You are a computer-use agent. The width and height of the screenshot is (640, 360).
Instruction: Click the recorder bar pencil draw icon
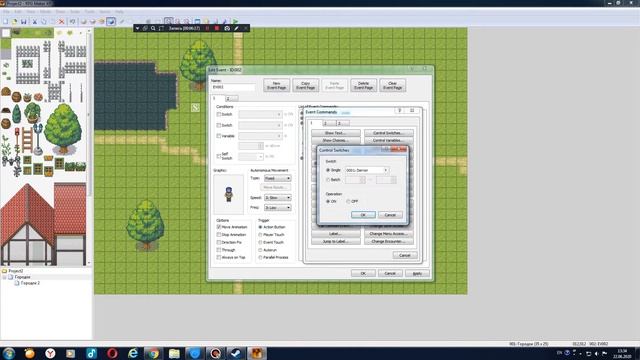click(x=236, y=28)
